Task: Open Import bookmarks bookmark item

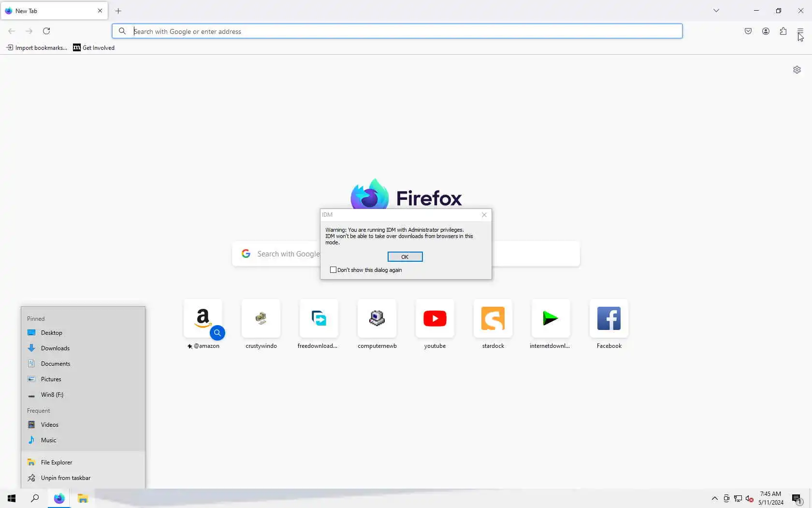Action: pyautogui.click(x=36, y=47)
